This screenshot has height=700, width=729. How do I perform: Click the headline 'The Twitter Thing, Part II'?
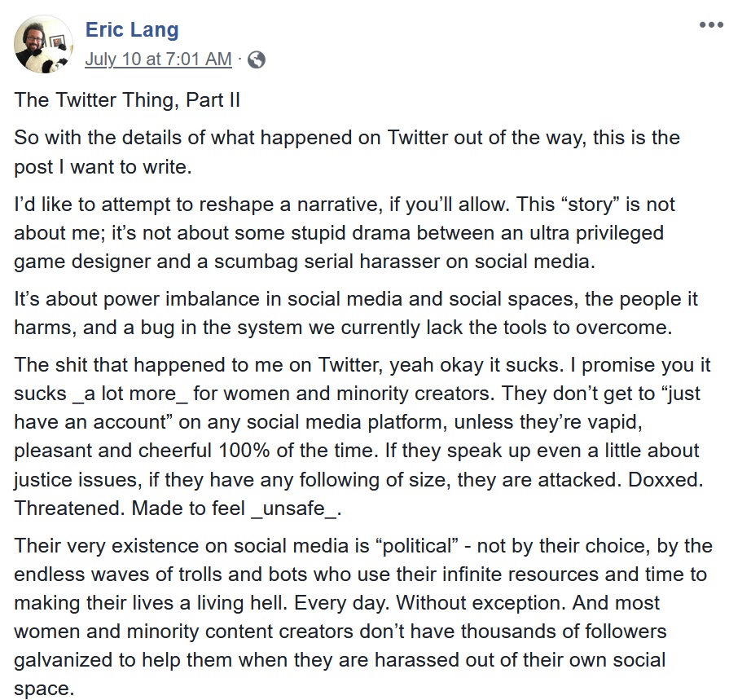click(x=127, y=100)
